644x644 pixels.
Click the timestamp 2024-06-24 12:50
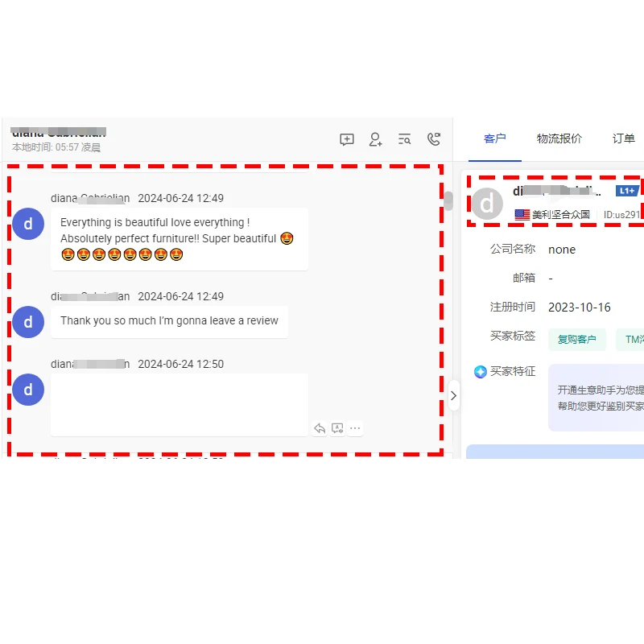[180, 365]
